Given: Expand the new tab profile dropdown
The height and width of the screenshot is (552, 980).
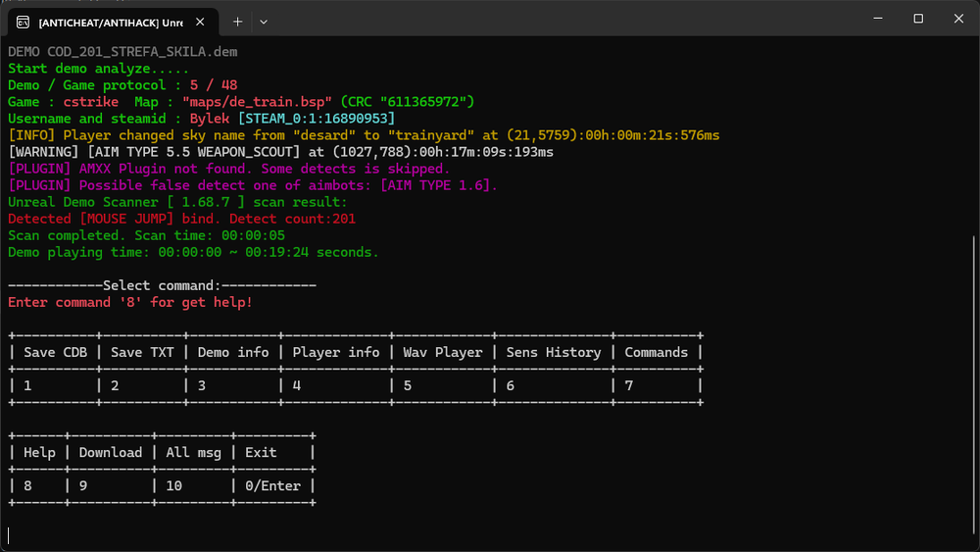Looking at the screenshot, I should pos(264,22).
